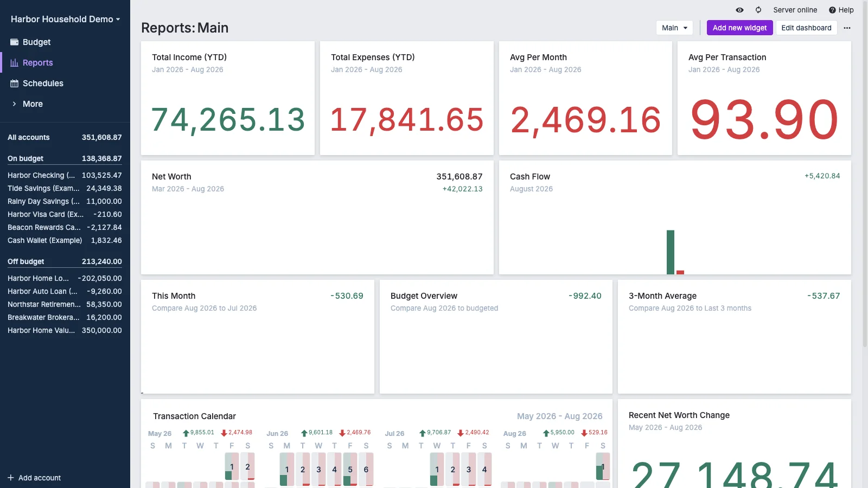Image resolution: width=868 pixels, height=488 pixels.
Task: Toggle privacy mode eye icon
Action: click(x=739, y=10)
